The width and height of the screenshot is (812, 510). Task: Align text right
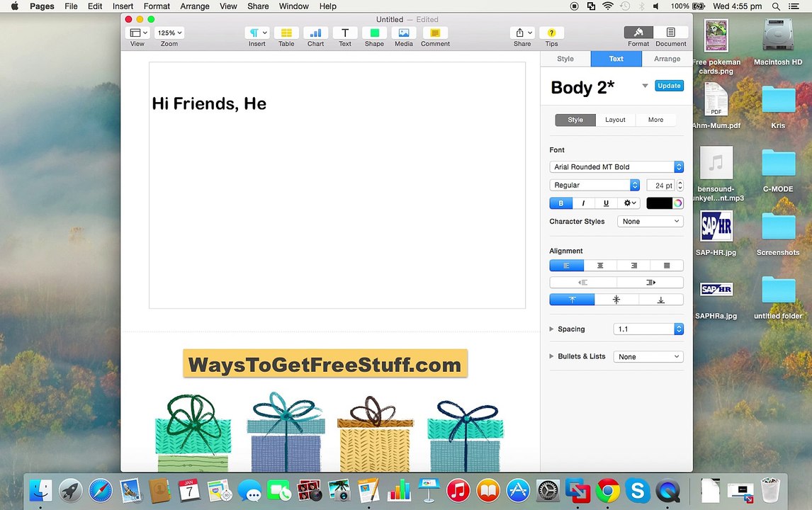tap(634, 266)
